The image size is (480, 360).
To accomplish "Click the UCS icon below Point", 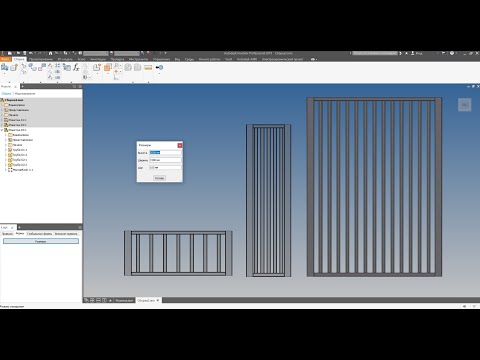I will 116,77.
